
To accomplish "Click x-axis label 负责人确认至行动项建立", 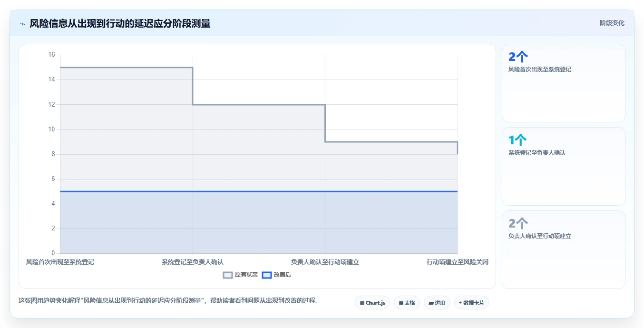I will (325, 262).
